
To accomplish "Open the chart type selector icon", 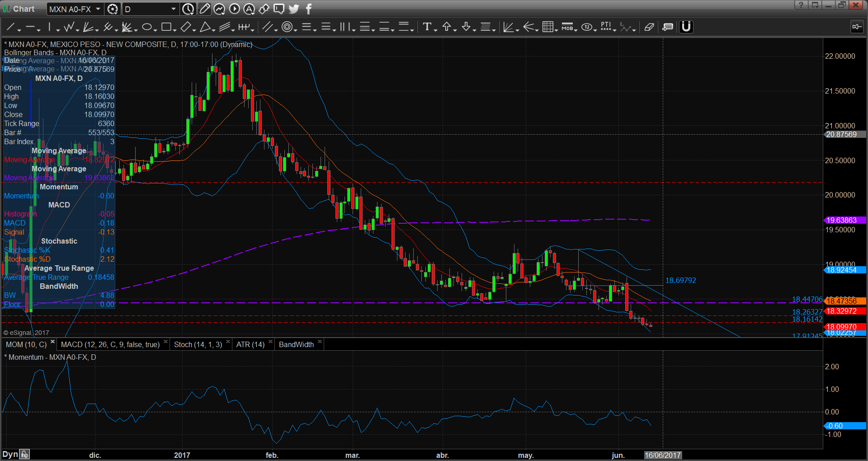I will (219, 9).
